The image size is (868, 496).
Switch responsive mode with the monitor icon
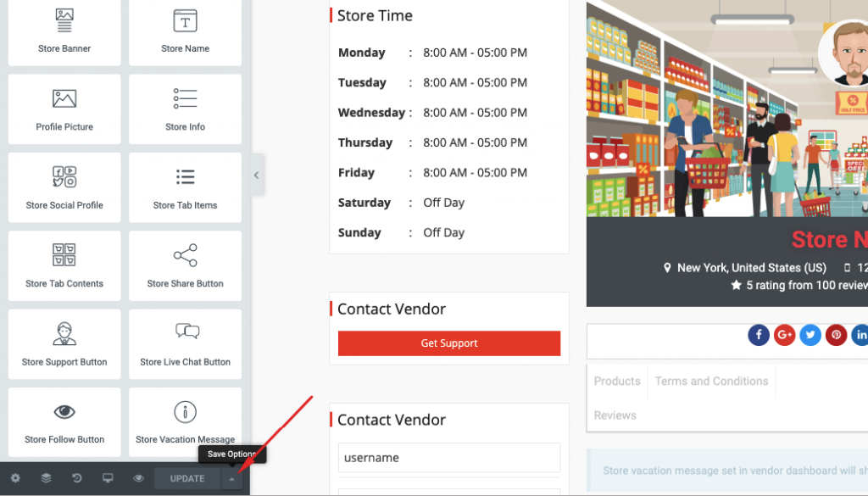click(x=108, y=478)
